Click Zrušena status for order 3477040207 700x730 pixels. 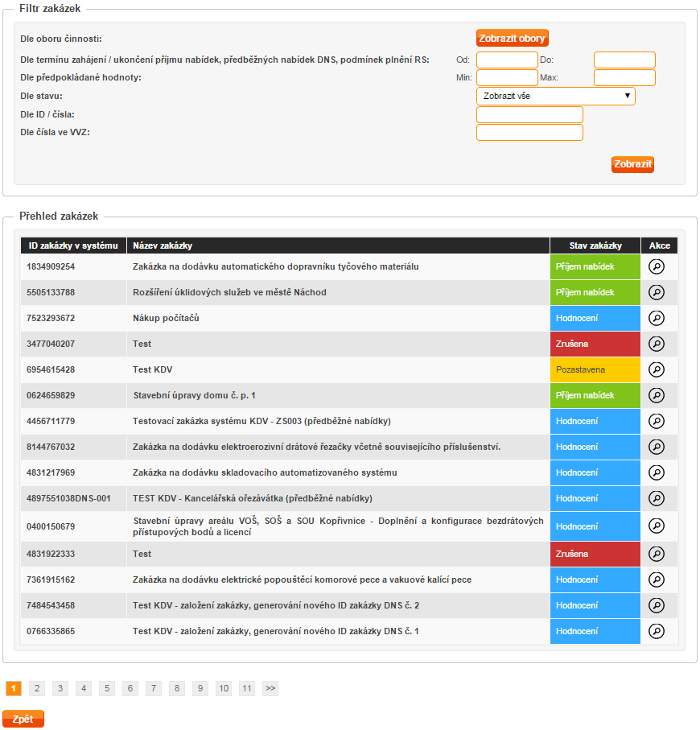point(595,344)
